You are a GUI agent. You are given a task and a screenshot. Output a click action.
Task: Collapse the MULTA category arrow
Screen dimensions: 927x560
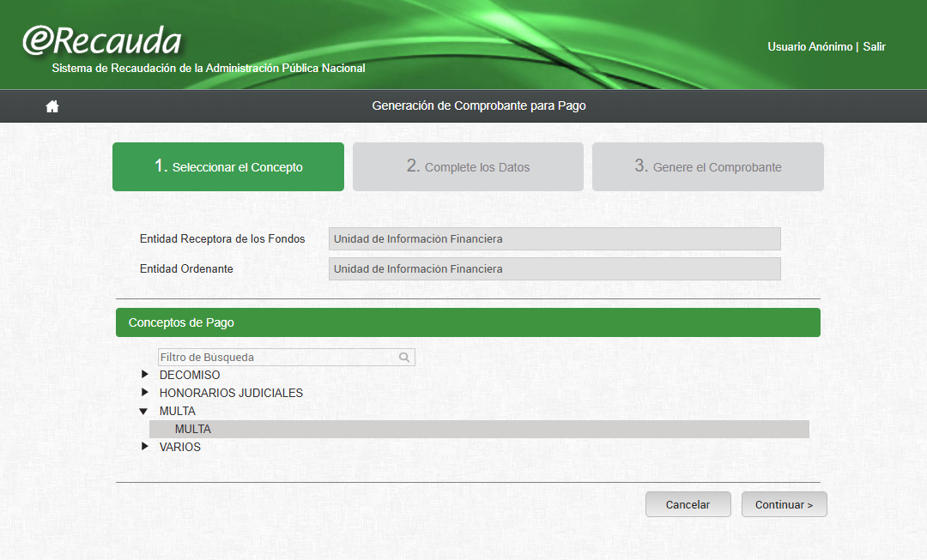point(144,412)
